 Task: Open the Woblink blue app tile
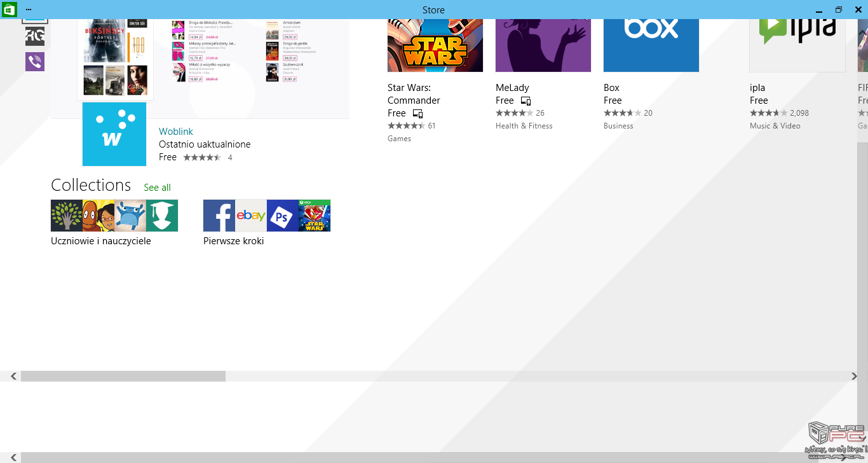coord(114,134)
